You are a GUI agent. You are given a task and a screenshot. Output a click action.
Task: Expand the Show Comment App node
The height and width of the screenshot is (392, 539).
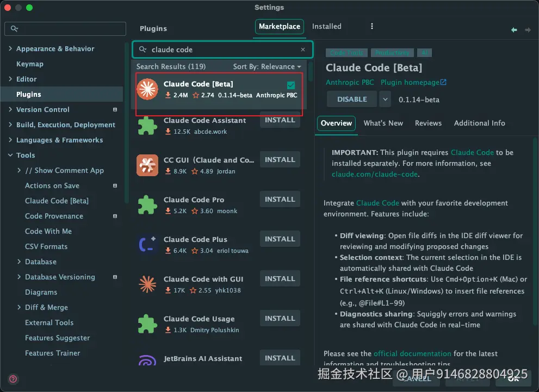[x=19, y=170]
